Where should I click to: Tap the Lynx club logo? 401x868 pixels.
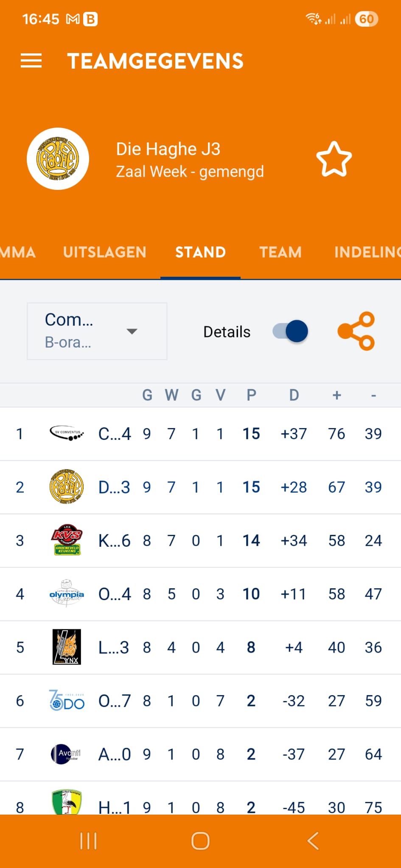point(67,647)
